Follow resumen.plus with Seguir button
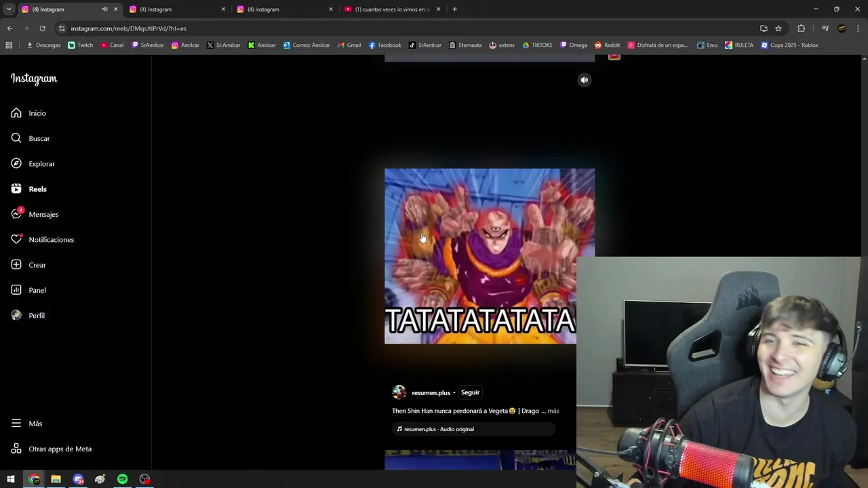Viewport: 868px width, 488px height. coord(470,392)
